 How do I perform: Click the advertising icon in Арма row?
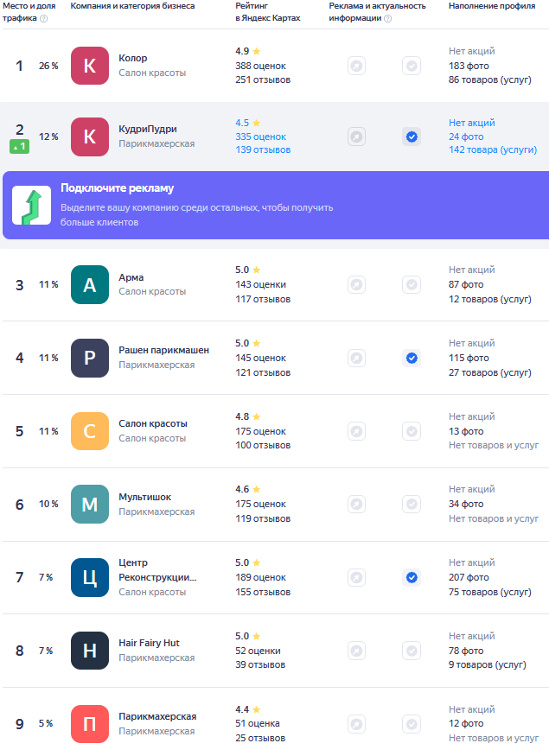[356, 284]
